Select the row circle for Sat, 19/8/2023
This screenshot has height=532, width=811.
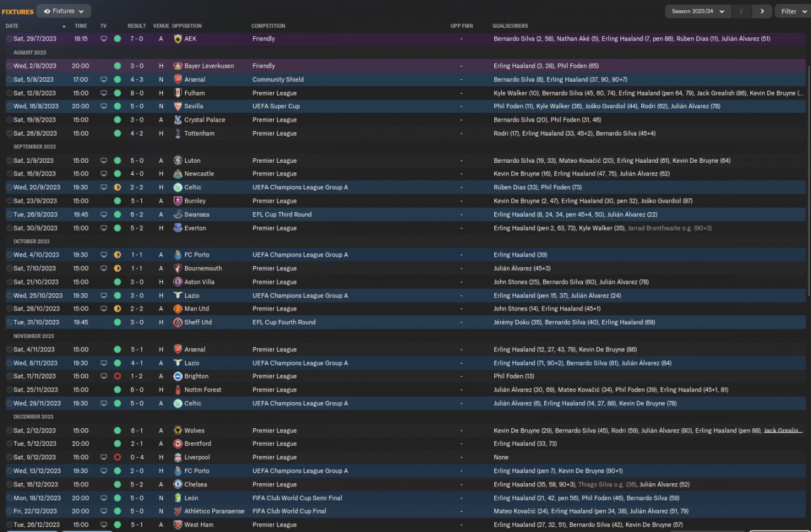point(9,120)
